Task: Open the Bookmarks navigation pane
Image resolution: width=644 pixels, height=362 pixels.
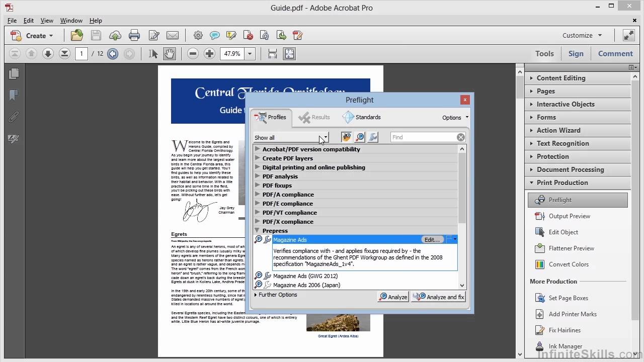Action: 14,95
